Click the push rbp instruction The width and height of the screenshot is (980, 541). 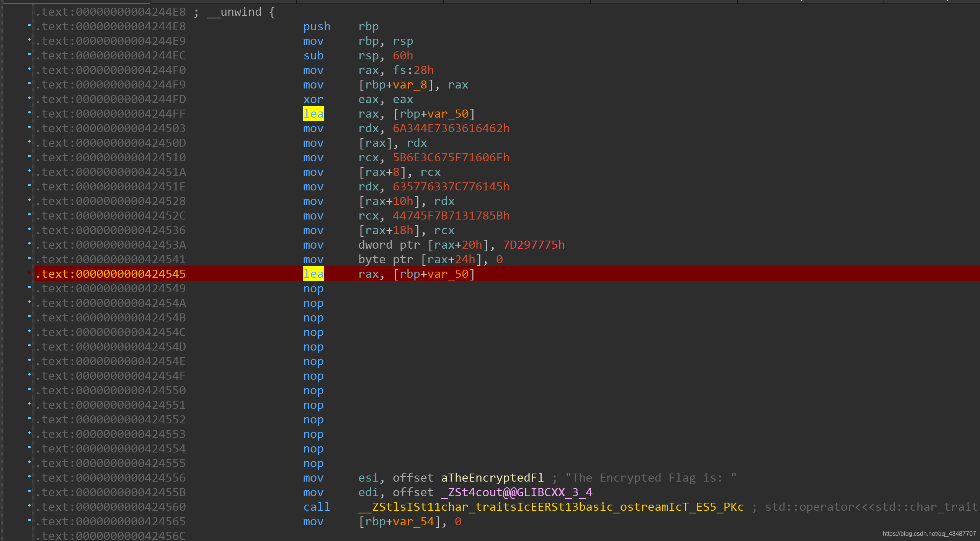[341, 26]
